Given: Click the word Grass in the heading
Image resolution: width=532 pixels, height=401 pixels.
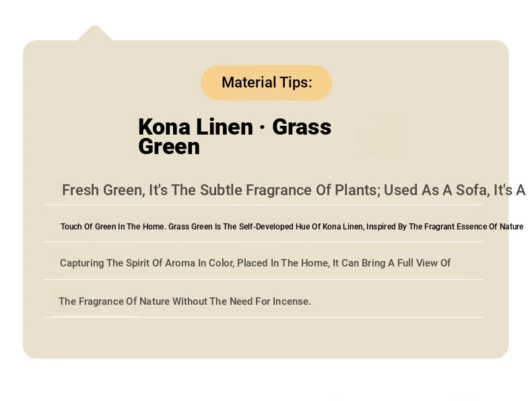Looking at the screenshot, I should [302, 126].
